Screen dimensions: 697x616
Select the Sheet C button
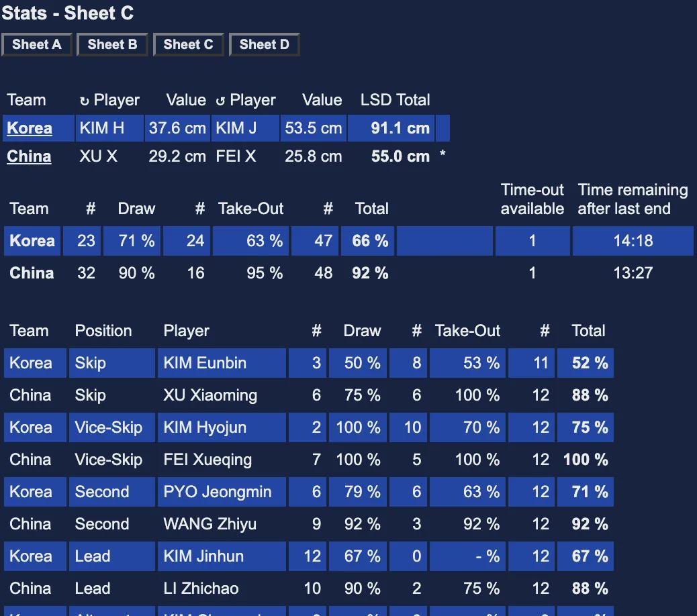(188, 44)
